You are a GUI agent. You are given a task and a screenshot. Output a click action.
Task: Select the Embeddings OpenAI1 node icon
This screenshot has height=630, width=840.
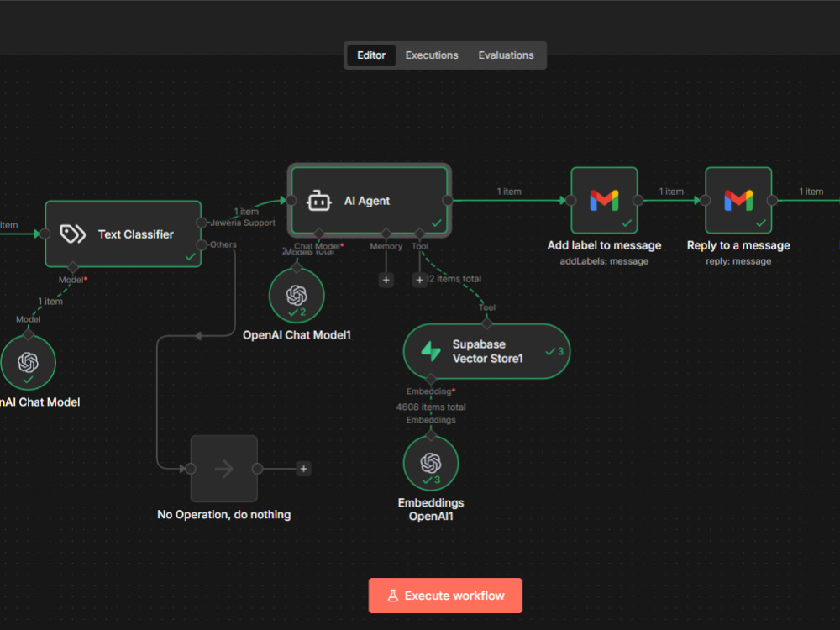coord(431,464)
